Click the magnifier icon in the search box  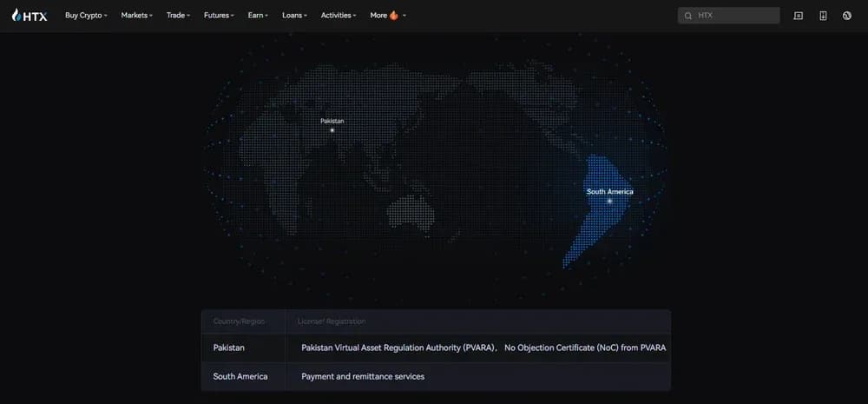coord(688,16)
